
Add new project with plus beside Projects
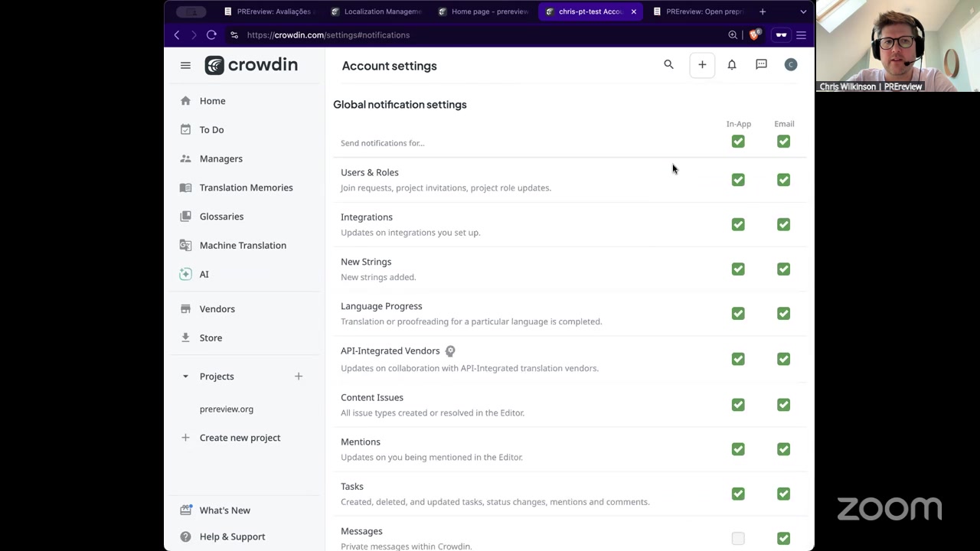[x=299, y=377]
